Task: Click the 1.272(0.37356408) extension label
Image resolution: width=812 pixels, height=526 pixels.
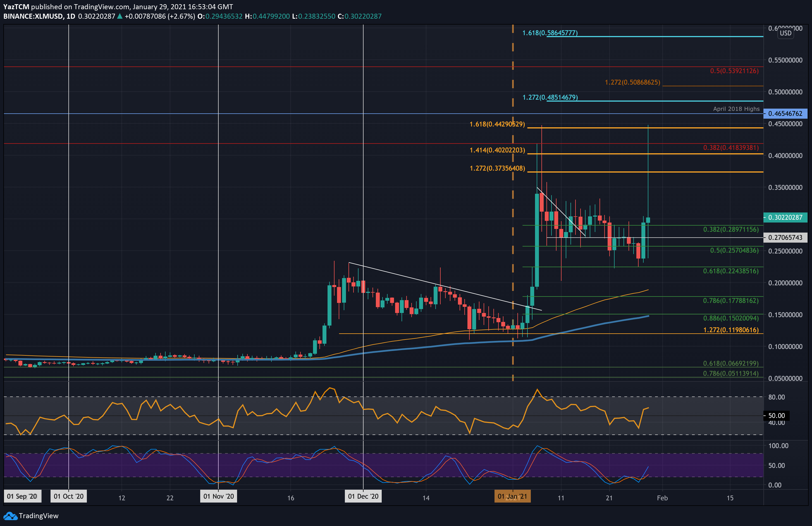Action: (497, 168)
